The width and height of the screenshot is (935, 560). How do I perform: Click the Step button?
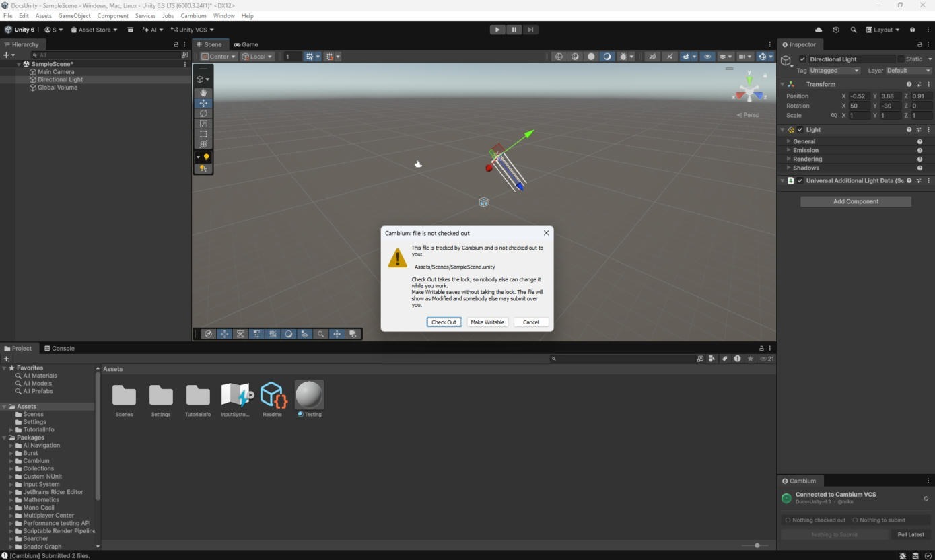click(531, 30)
